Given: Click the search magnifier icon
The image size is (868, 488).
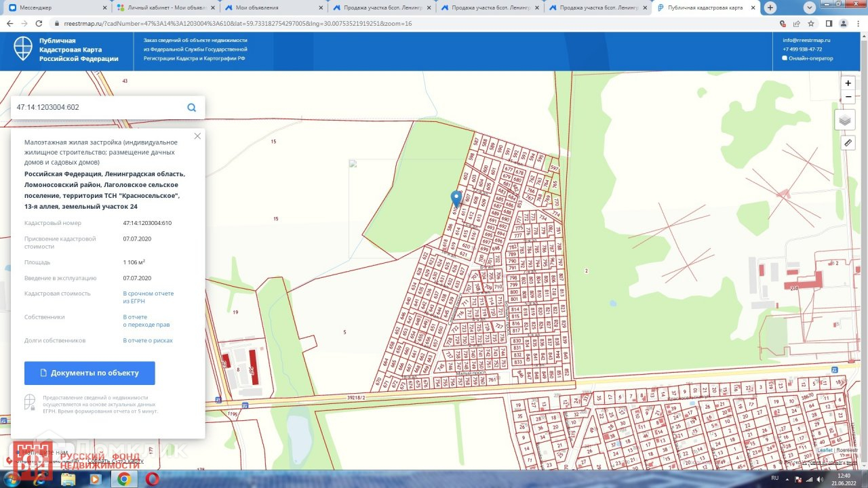Looking at the screenshot, I should [x=191, y=107].
